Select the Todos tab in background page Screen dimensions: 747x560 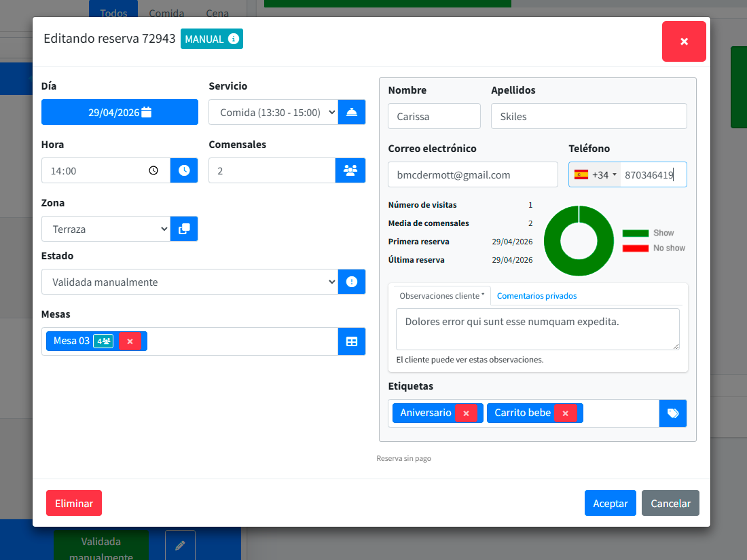pyautogui.click(x=113, y=10)
